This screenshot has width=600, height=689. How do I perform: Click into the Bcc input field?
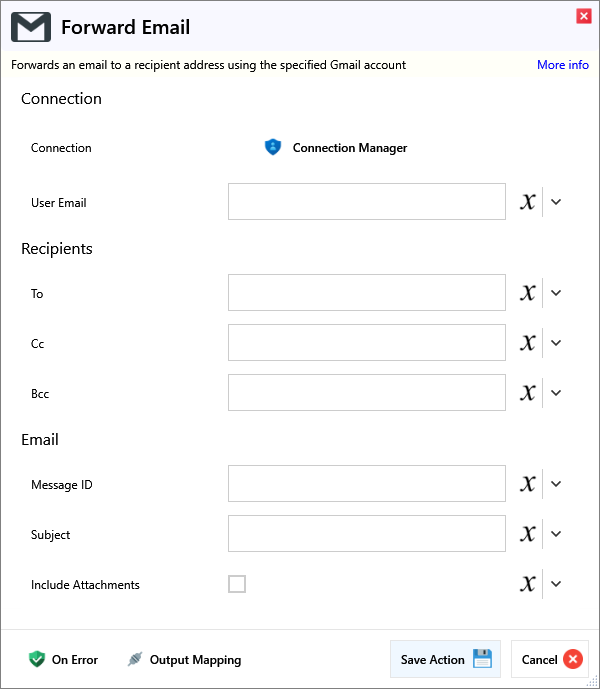pyautogui.click(x=366, y=393)
